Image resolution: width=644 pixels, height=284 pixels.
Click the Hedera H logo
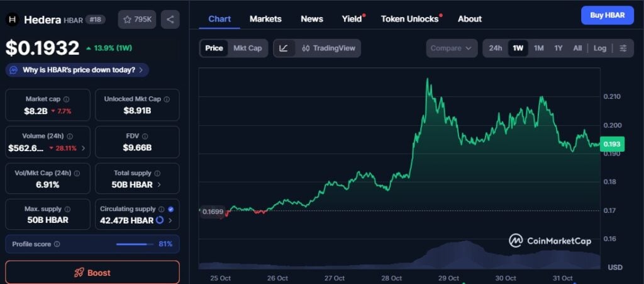pos(12,20)
